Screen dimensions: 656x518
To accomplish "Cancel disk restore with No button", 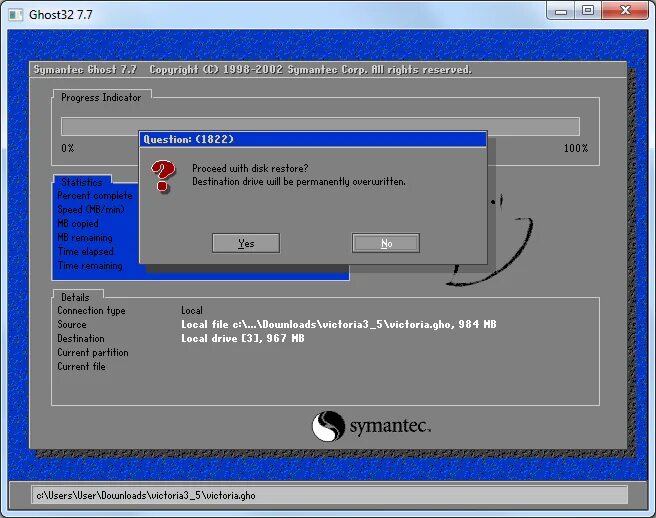I will [x=386, y=243].
